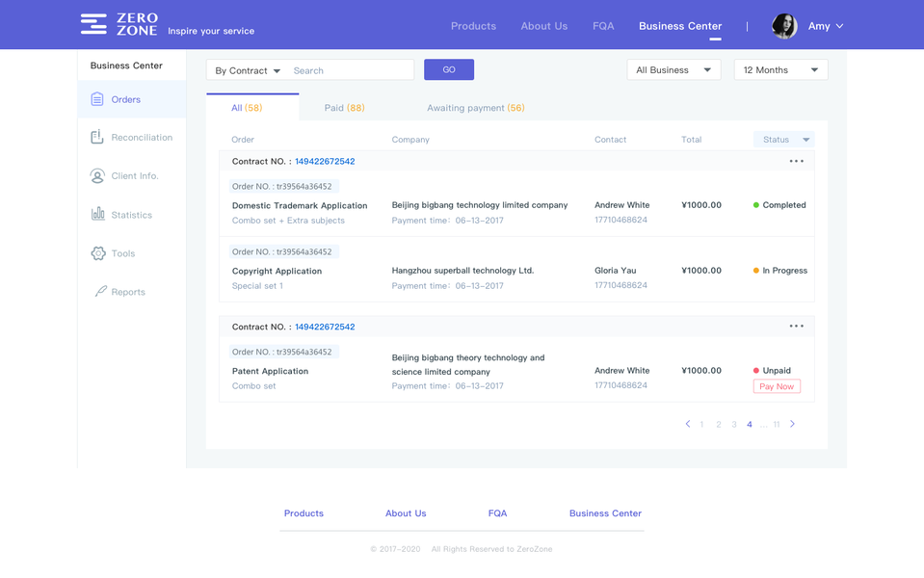Screen dimensions: 924x578
Task: Click the FQA footer link
Action: pos(497,513)
